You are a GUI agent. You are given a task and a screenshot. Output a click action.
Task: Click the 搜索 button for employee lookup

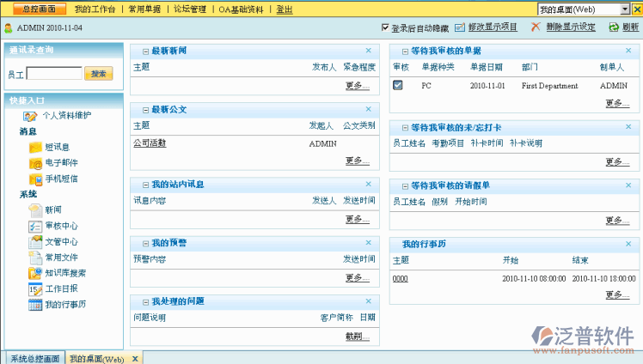click(x=98, y=74)
